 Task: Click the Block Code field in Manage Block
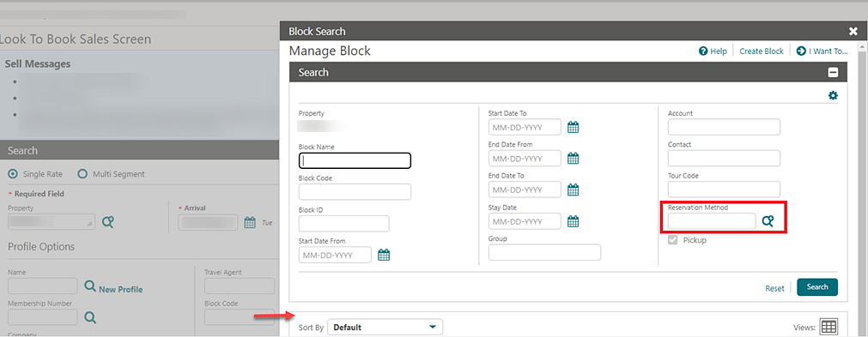click(355, 192)
